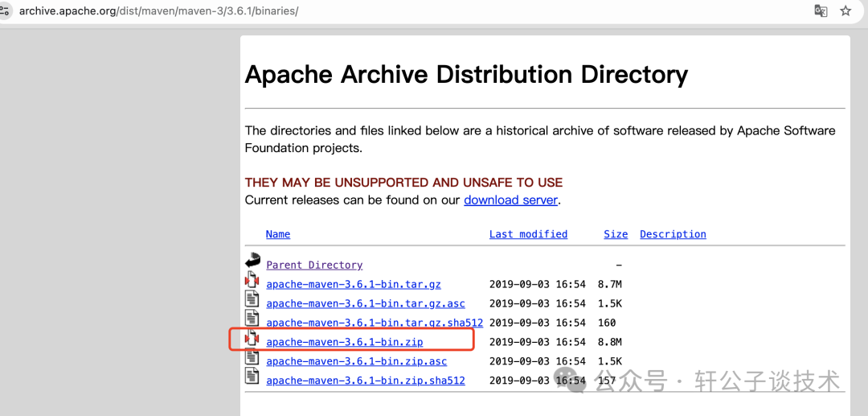Click the 160 size value
The image size is (868, 416).
607,323
